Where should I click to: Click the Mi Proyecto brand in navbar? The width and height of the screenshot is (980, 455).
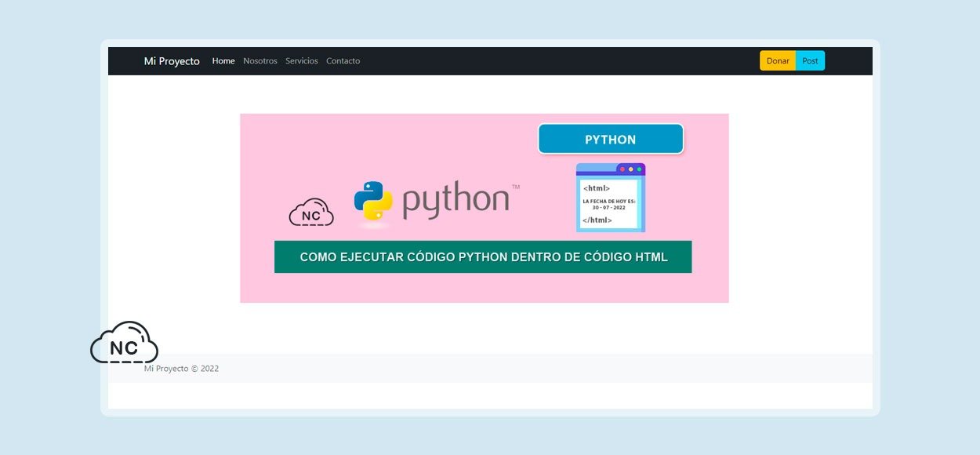tap(172, 61)
